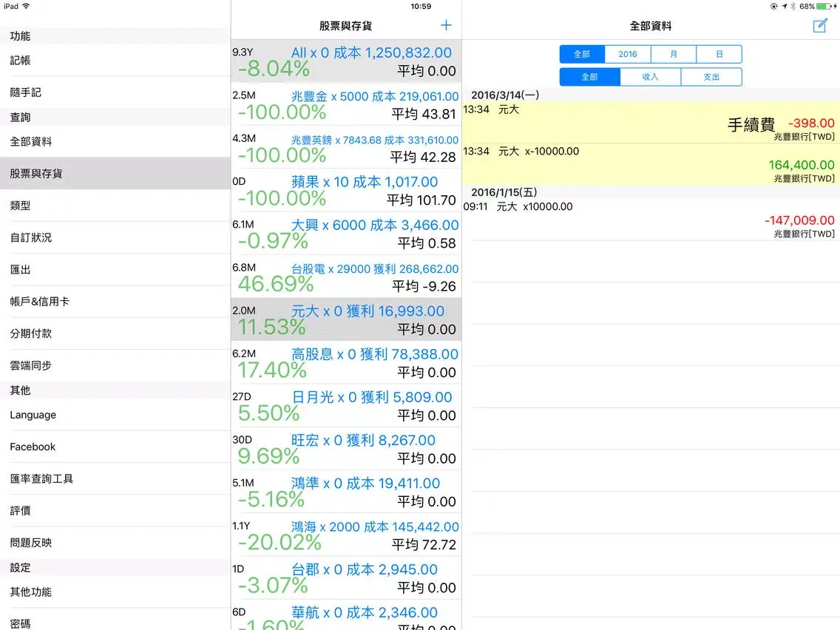Select the 台郡 x 0 stock row
This screenshot has width=840, height=630.
[x=346, y=577]
